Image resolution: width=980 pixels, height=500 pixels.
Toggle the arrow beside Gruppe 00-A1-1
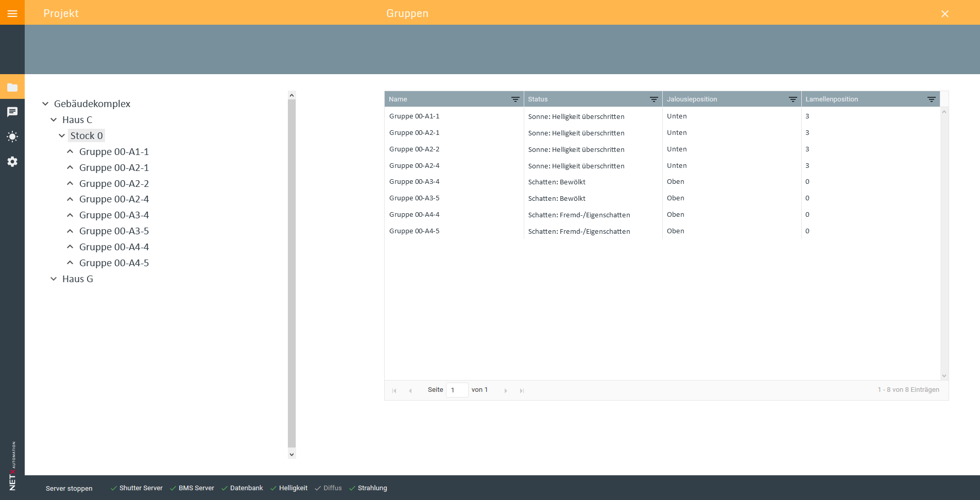pos(70,151)
